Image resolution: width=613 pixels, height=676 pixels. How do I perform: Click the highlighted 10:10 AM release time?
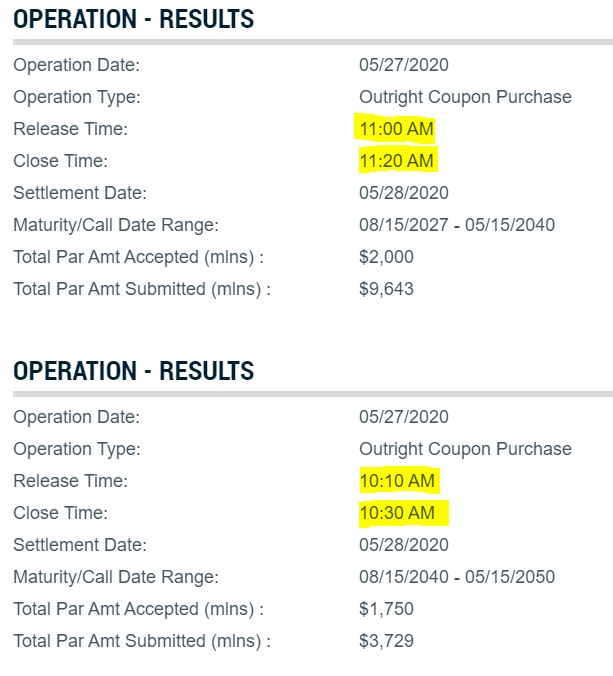(x=397, y=481)
